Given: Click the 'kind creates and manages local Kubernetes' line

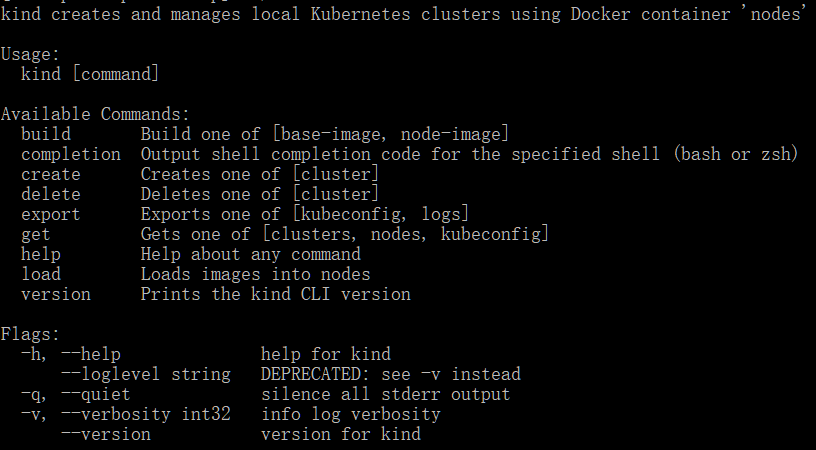Looking at the screenshot, I should pos(404,14).
